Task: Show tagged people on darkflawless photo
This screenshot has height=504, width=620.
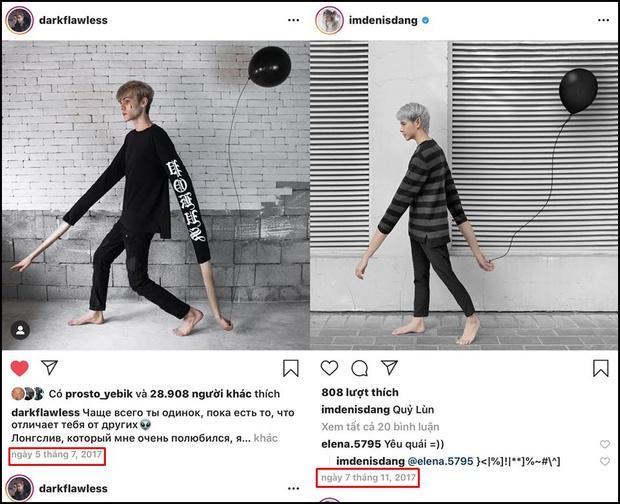Action: [20, 329]
